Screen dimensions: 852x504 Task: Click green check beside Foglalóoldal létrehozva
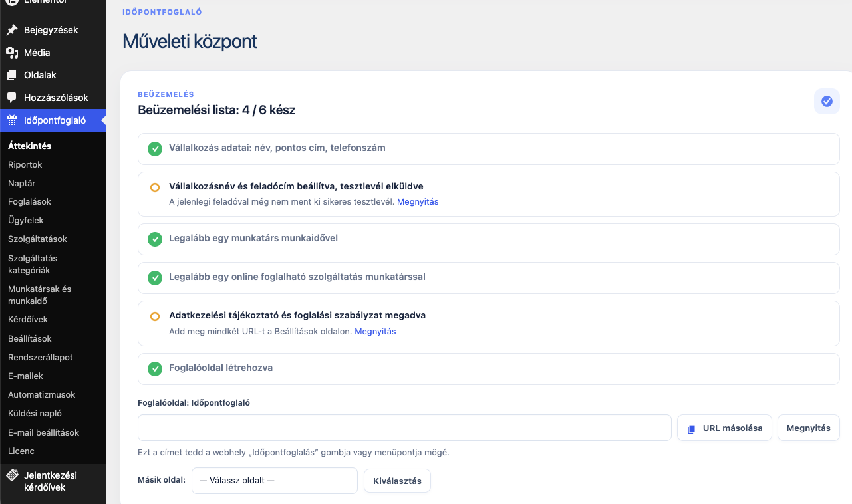click(155, 368)
